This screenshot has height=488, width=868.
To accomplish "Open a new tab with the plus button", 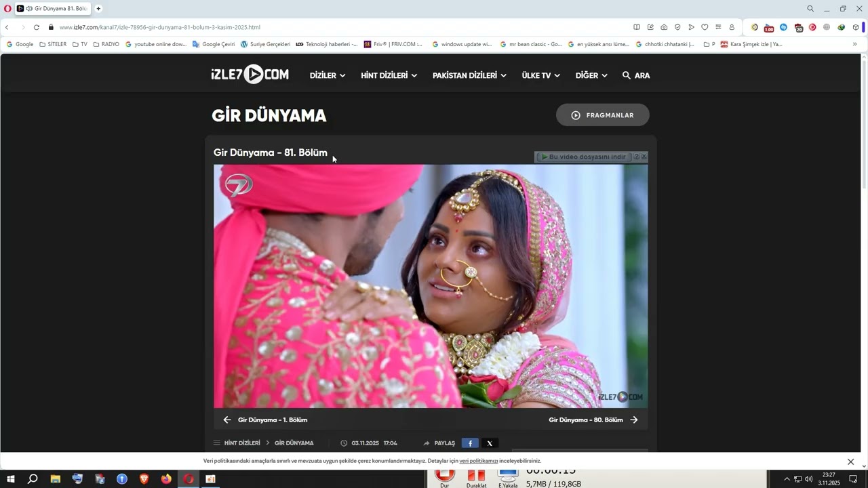I will click(x=98, y=9).
